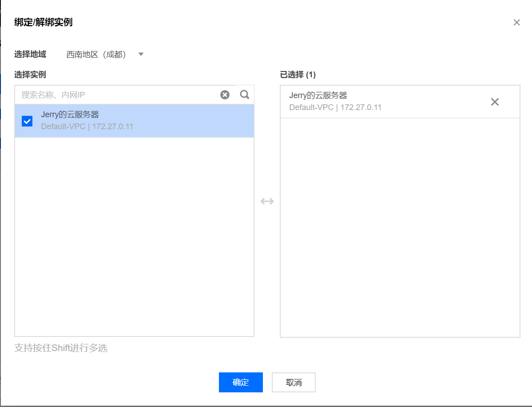The height and width of the screenshot is (407, 532).
Task: Remove Jerry的云服务器 using the X in selected list
Action: coord(495,102)
